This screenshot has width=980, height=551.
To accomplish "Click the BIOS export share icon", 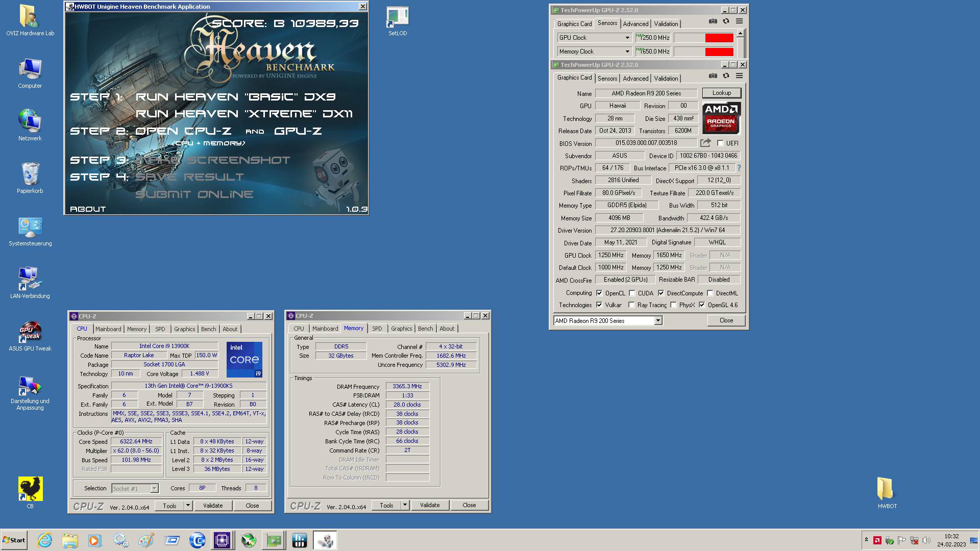I will pos(705,143).
